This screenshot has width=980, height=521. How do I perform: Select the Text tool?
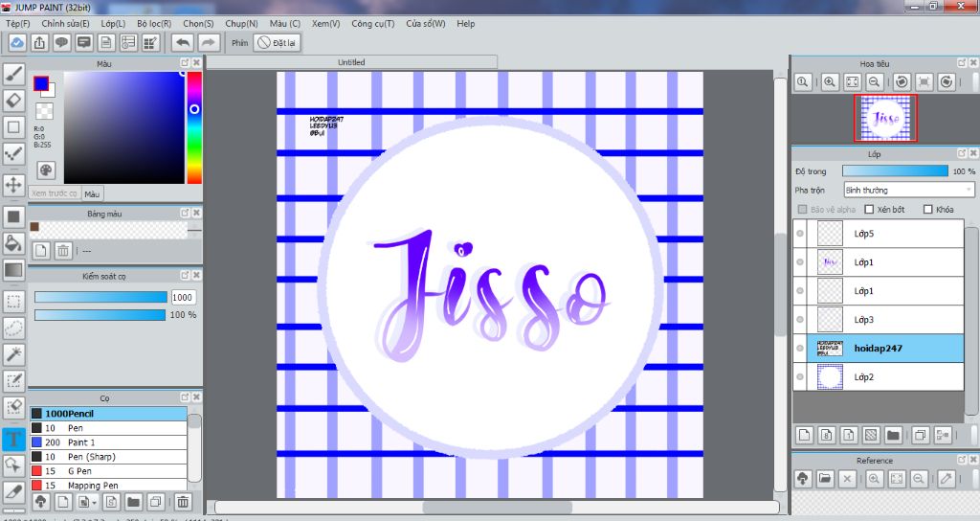pyautogui.click(x=13, y=439)
